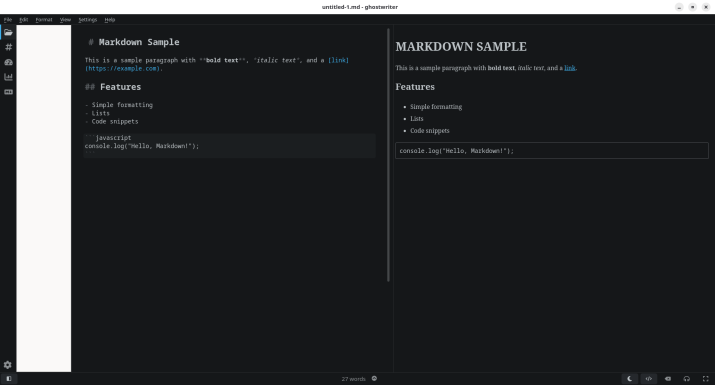The width and height of the screenshot is (715, 385).
Task: Click '**bold text**' in the editor paragraph
Action: (x=223, y=60)
